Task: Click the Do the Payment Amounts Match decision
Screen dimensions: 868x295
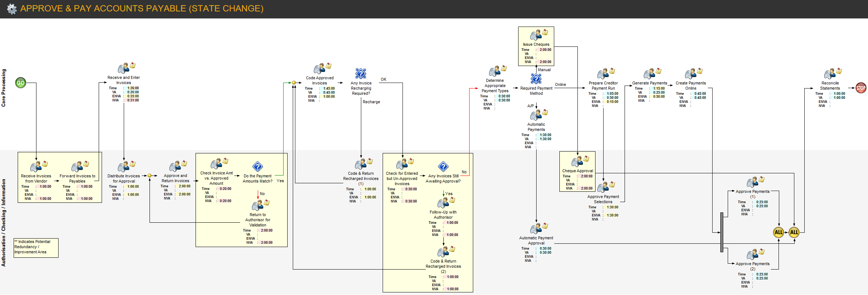Action: [257, 167]
